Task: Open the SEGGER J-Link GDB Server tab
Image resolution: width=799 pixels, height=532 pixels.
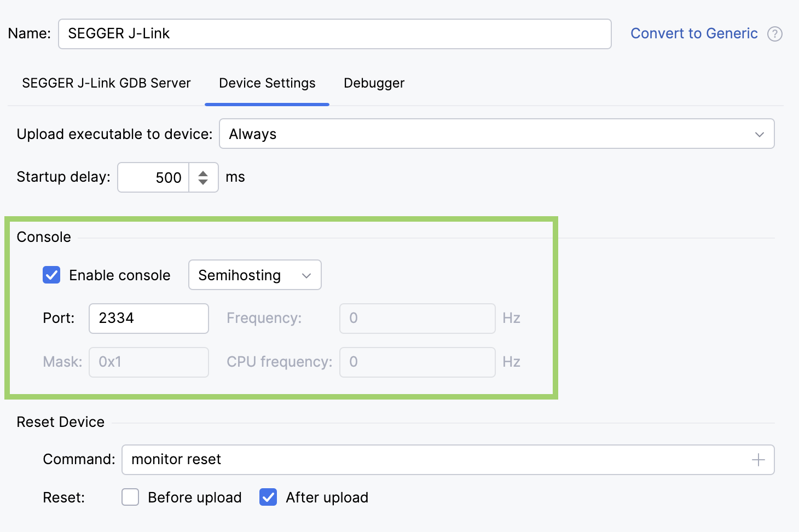Action: 106,83
